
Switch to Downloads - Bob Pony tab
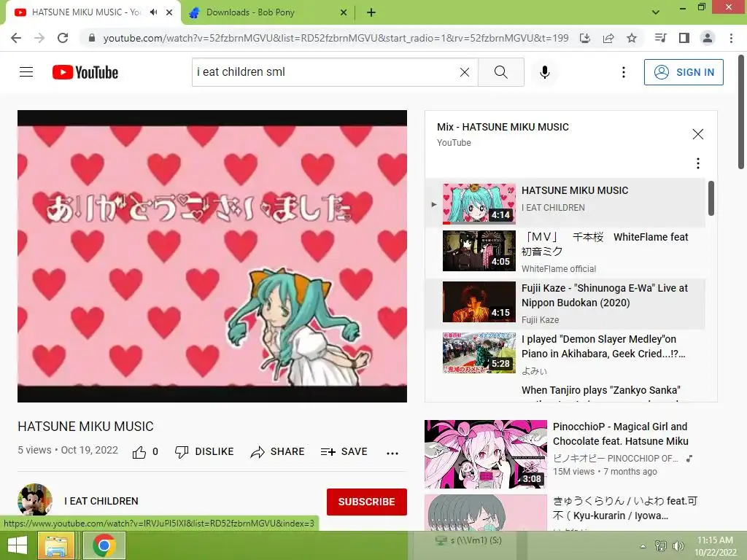(267, 12)
